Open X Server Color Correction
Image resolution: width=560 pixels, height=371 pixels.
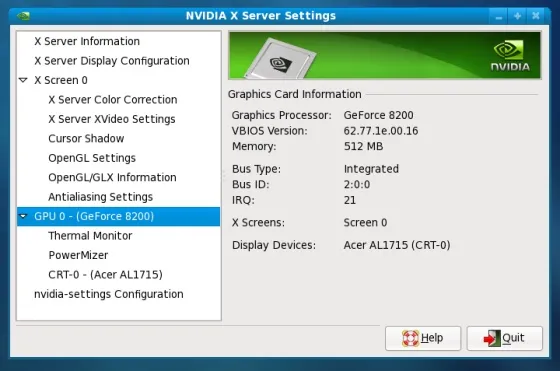tap(112, 100)
